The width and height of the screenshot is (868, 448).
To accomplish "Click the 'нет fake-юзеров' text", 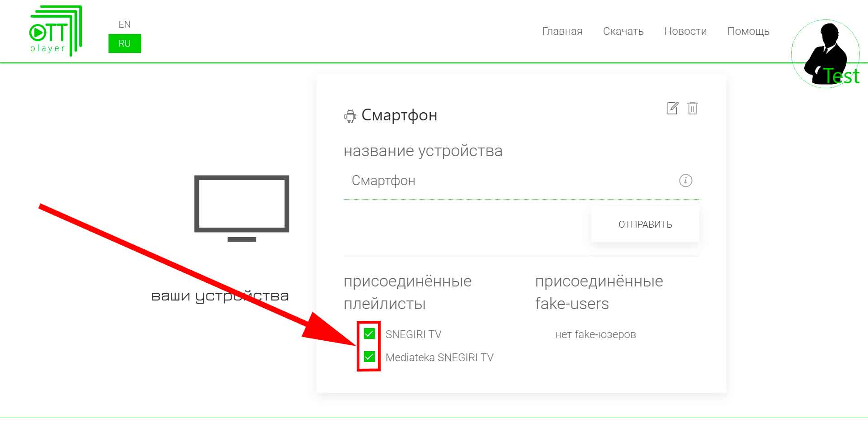I will pyautogui.click(x=595, y=334).
